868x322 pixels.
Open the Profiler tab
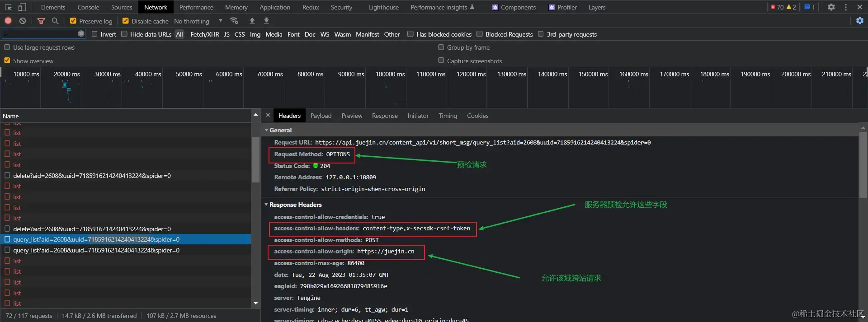click(563, 7)
